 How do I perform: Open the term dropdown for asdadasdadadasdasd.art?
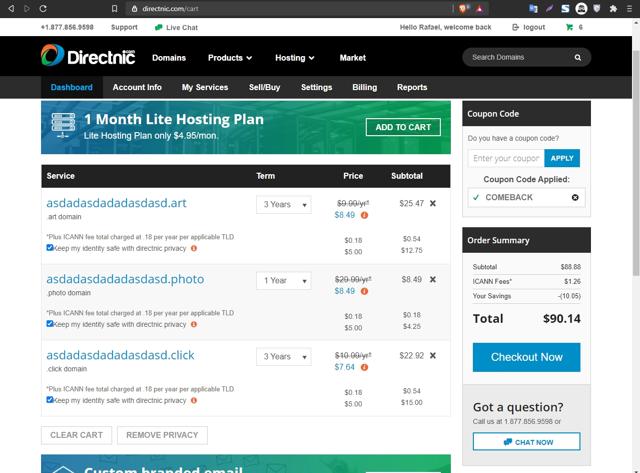[284, 204]
